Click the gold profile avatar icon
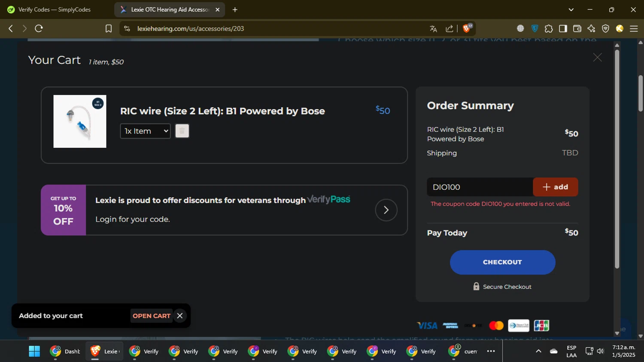The height and width of the screenshot is (362, 644). 620,28
